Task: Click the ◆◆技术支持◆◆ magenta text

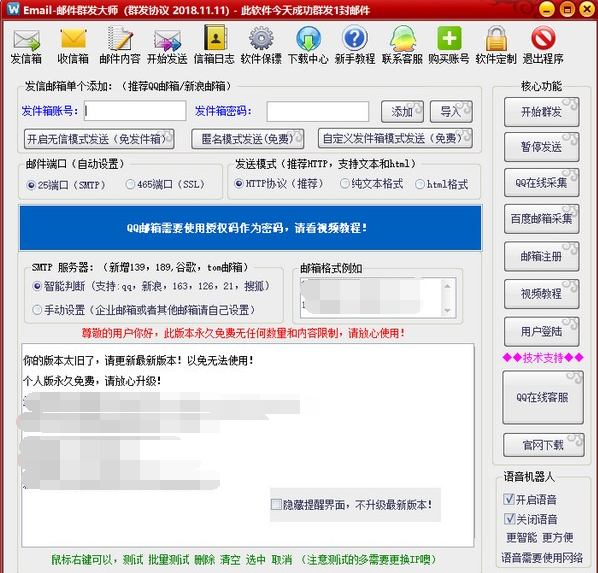Action: pyautogui.click(x=543, y=357)
